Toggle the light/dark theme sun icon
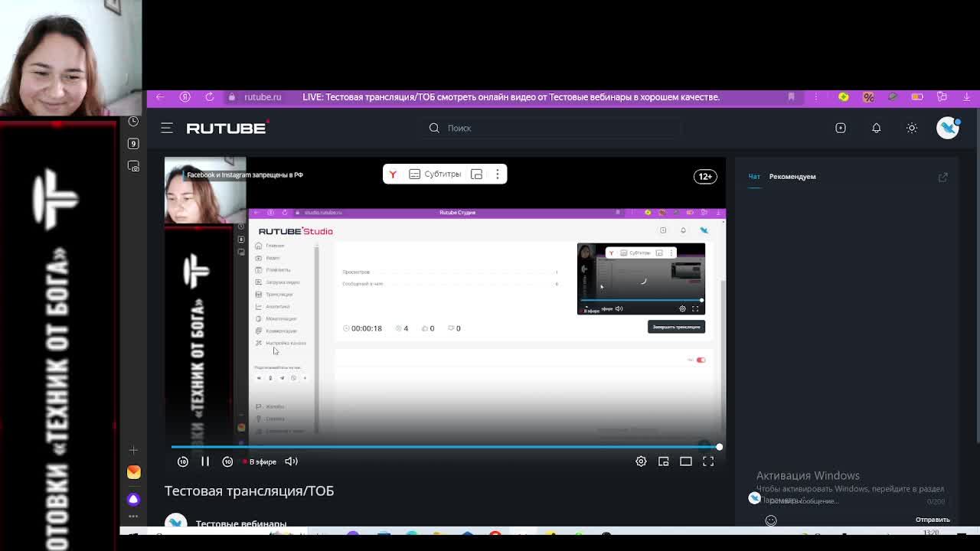This screenshot has width=980, height=551. [x=912, y=128]
